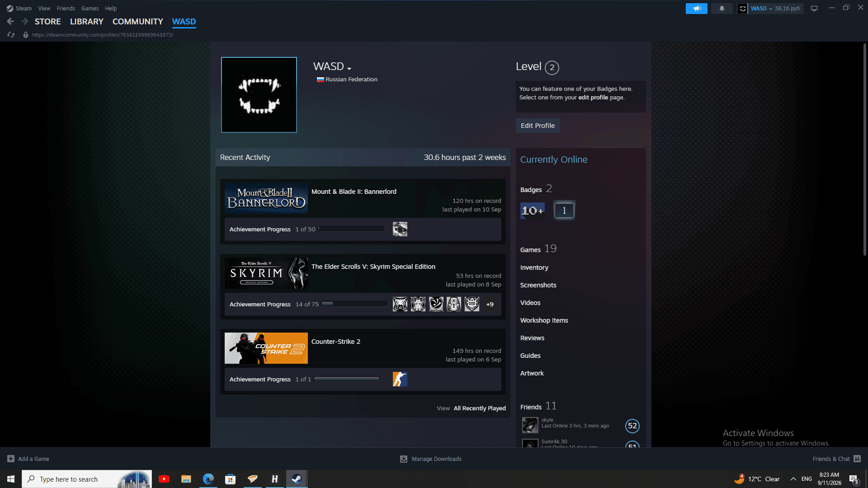Click the Counter-Strike 2 achievement progress bar
The height and width of the screenshot is (488, 868).
[x=347, y=379]
